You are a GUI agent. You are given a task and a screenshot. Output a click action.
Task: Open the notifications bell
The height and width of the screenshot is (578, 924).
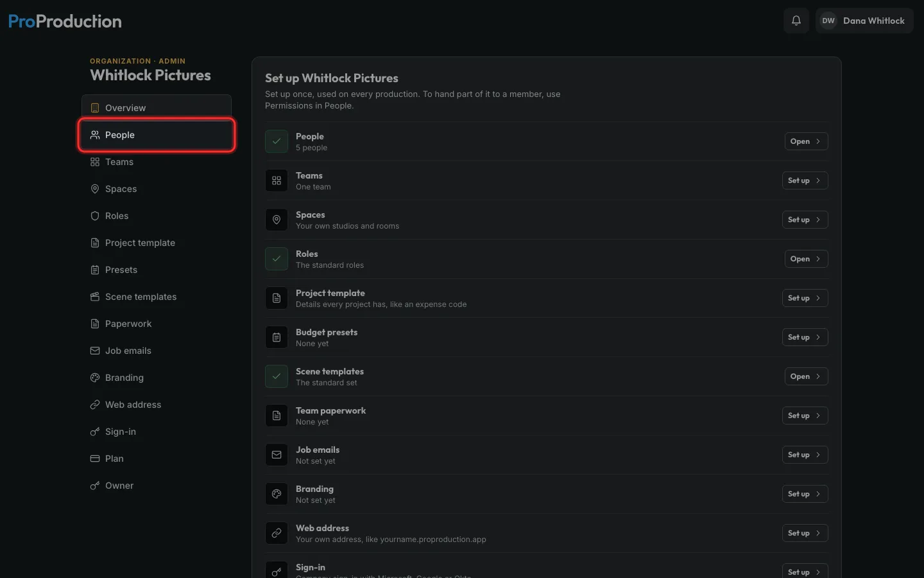796,21
